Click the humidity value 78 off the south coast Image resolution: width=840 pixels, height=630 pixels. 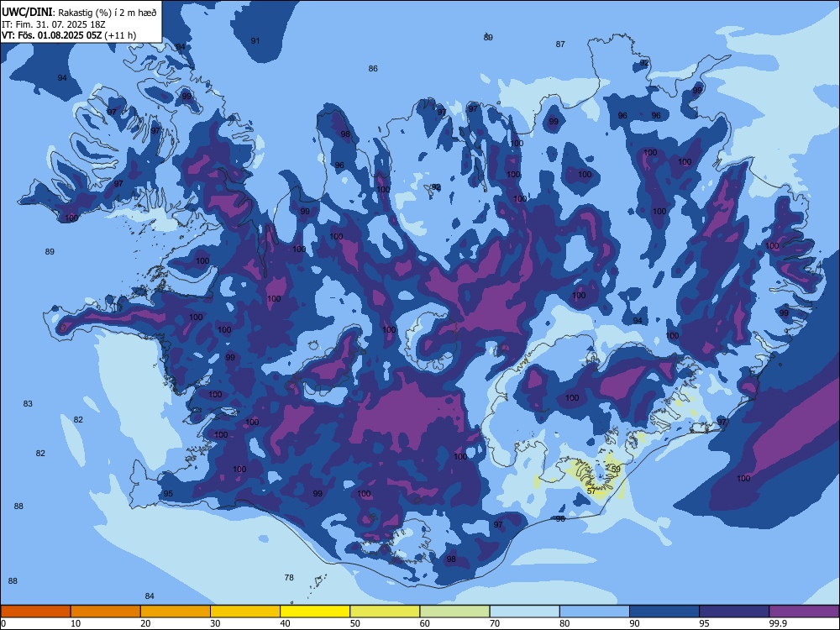[x=289, y=578]
